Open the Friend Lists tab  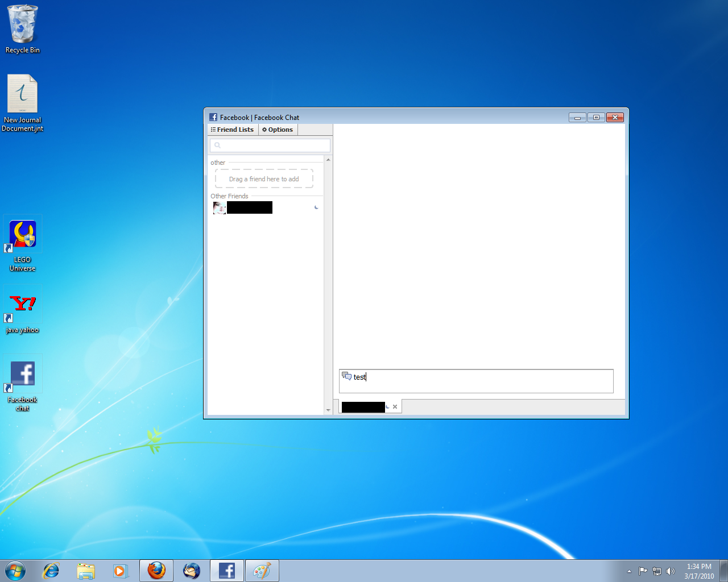coord(233,130)
